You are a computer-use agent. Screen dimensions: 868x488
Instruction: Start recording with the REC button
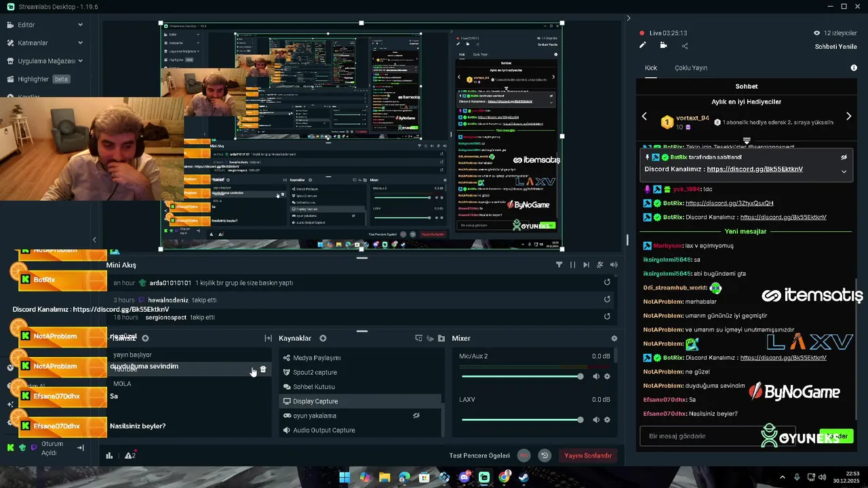tap(524, 455)
